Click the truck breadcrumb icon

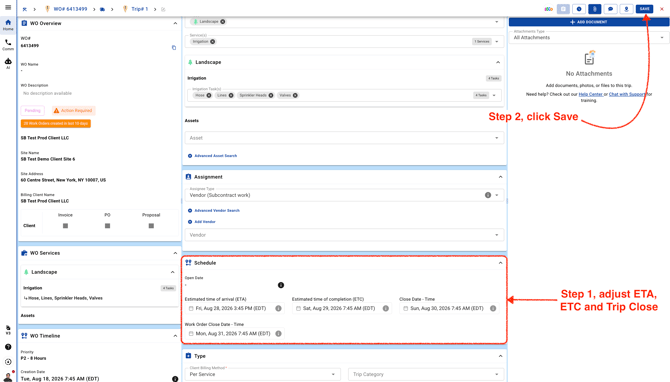tap(103, 9)
